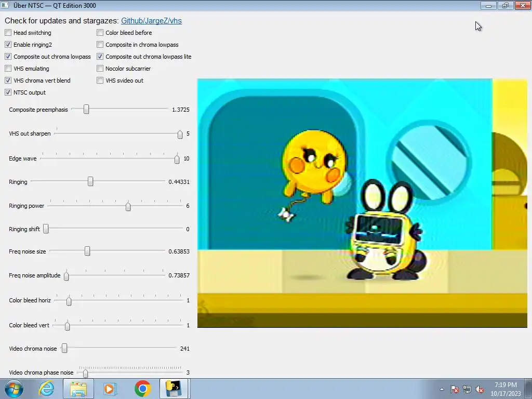Click the Color bleed horiz slider handle
Image resolution: width=532 pixels, height=399 pixels.
[x=69, y=301]
